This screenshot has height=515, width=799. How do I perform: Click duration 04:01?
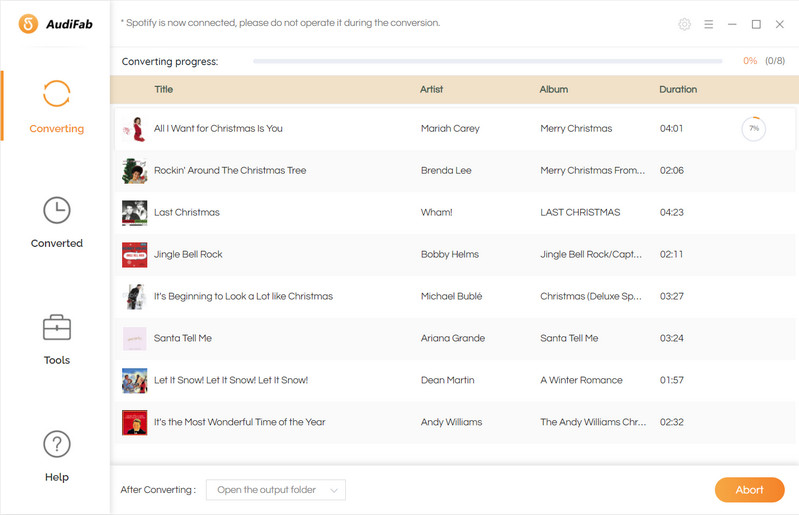(x=671, y=128)
